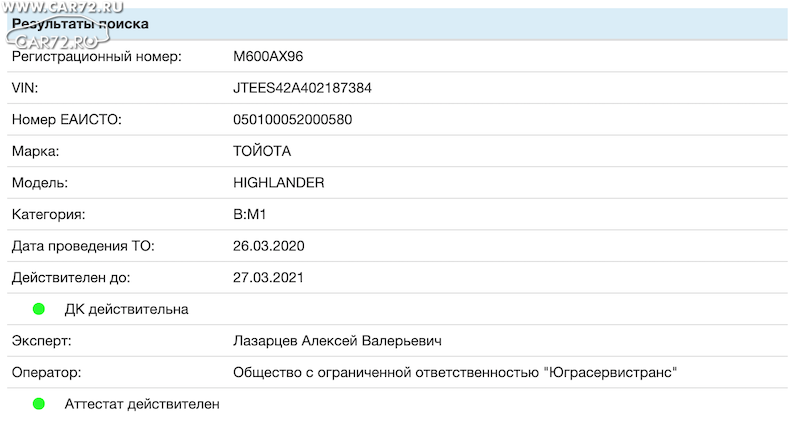
Task: Click the Регистрационный номер label
Action: [96, 56]
